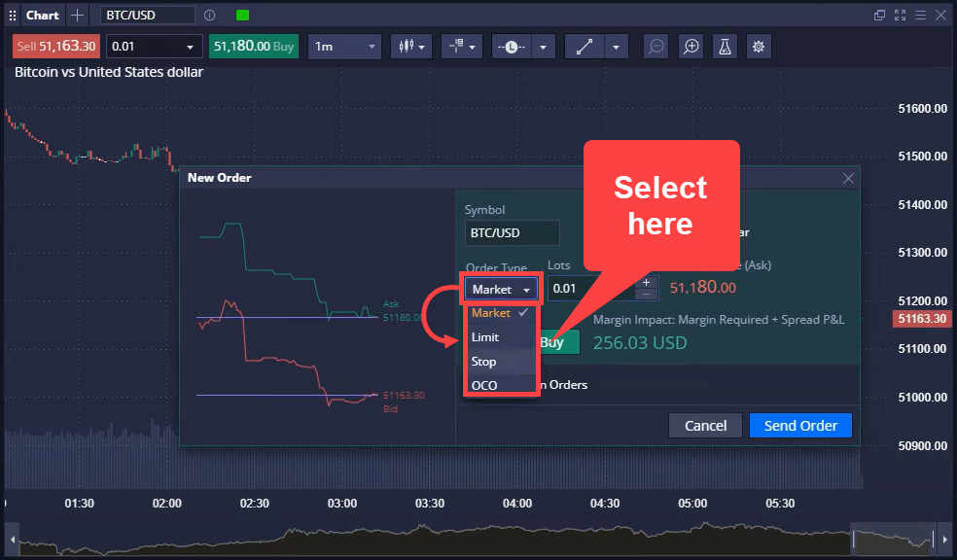This screenshot has height=560, width=957.
Task: Open the chart settings gear icon
Action: click(x=759, y=46)
